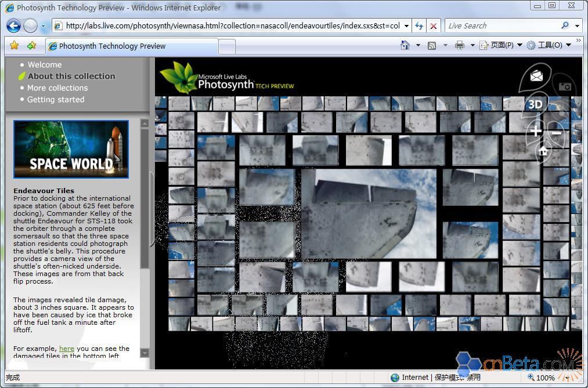Zoom out with the Photosynth minus button
The image size is (588, 388).
[557, 133]
